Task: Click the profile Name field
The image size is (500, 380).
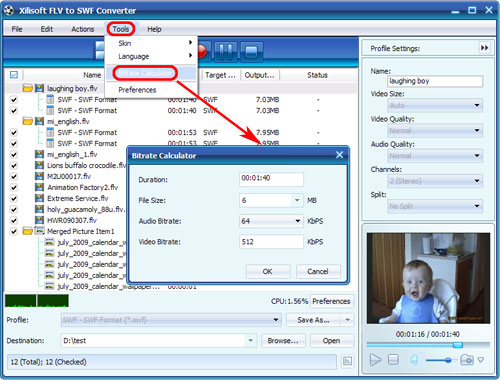Action: (435, 81)
